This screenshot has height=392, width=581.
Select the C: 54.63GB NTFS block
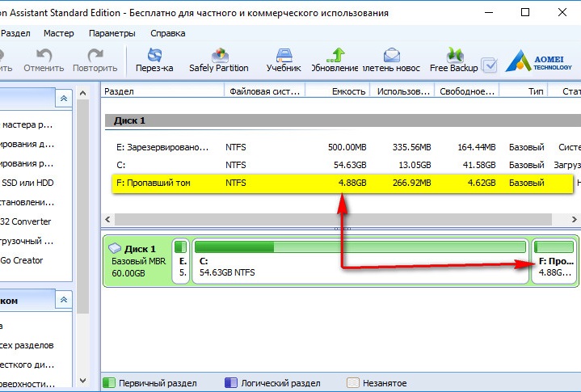click(360, 261)
